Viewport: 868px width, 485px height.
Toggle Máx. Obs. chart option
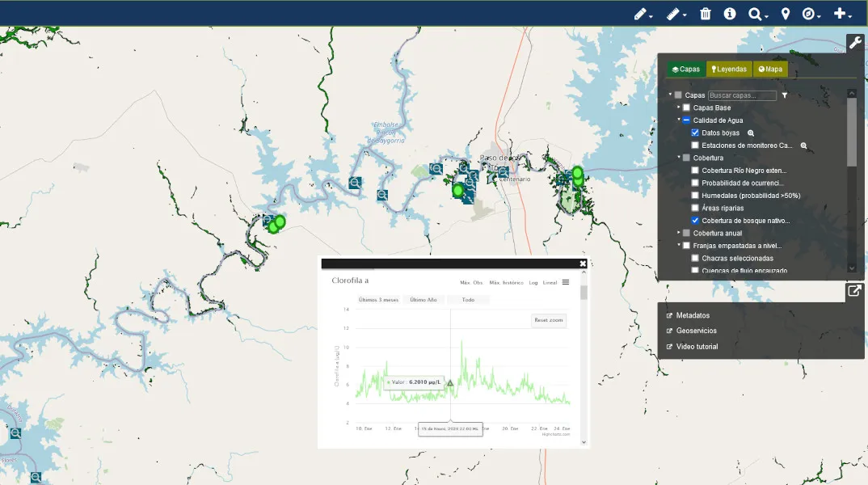(x=472, y=283)
